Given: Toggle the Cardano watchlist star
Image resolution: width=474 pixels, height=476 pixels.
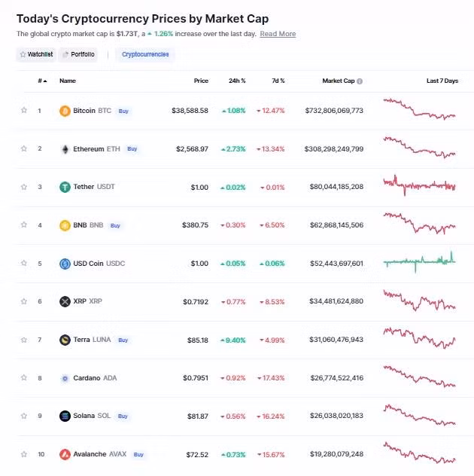Looking at the screenshot, I should (24, 377).
